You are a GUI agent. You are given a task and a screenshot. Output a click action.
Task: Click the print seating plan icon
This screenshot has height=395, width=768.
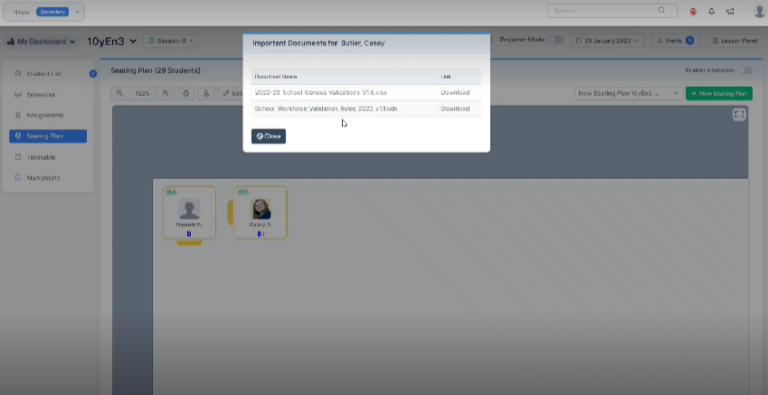click(x=186, y=93)
